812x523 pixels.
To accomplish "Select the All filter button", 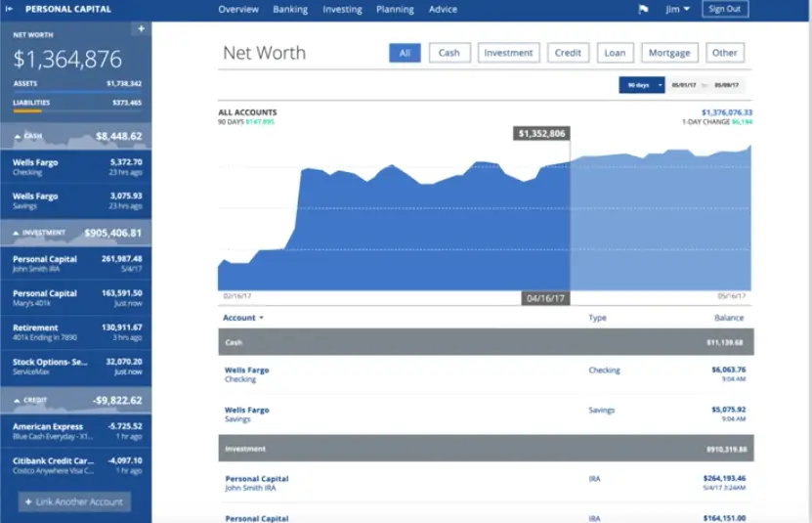I will [x=405, y=53].
